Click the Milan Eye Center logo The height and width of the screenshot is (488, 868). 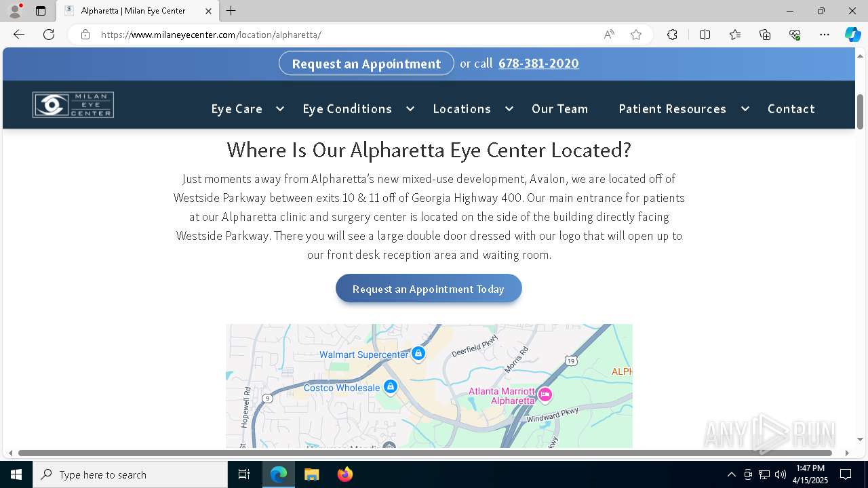tap(73, 105)
